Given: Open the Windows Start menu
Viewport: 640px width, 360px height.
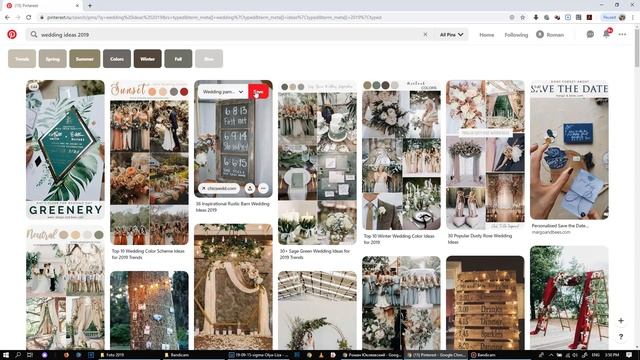Looking at the screenshot, I should click(x=6, y=355).
